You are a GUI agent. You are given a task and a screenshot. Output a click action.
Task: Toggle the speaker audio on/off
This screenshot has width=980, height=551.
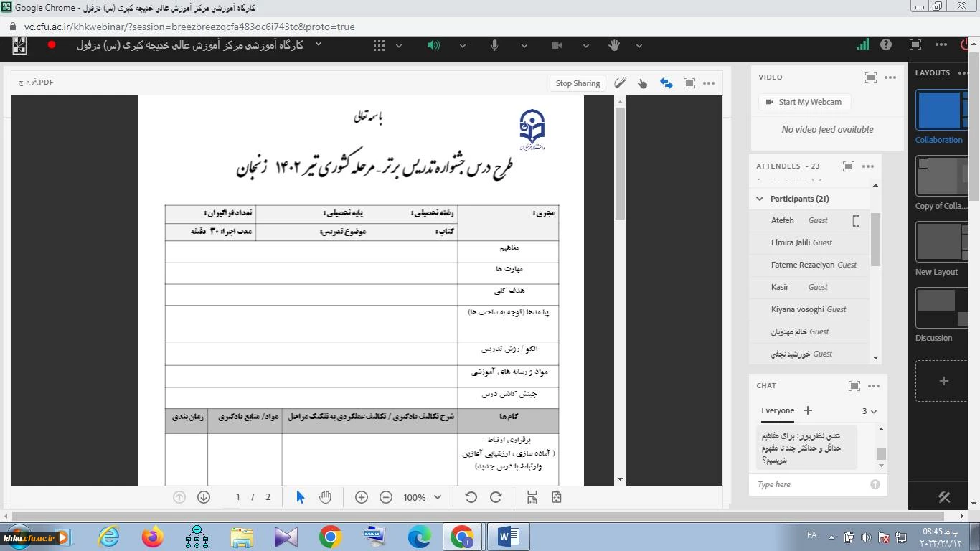[x=433, y=45]
